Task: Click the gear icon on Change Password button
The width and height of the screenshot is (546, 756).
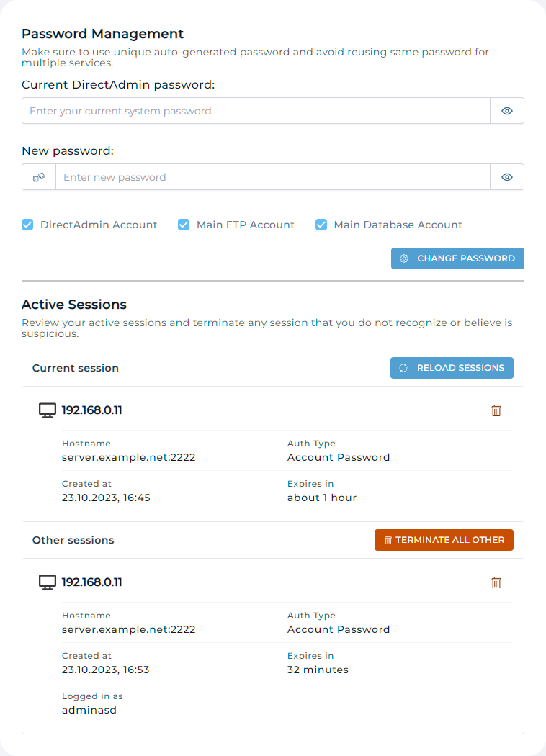Action: click(406, 258)
